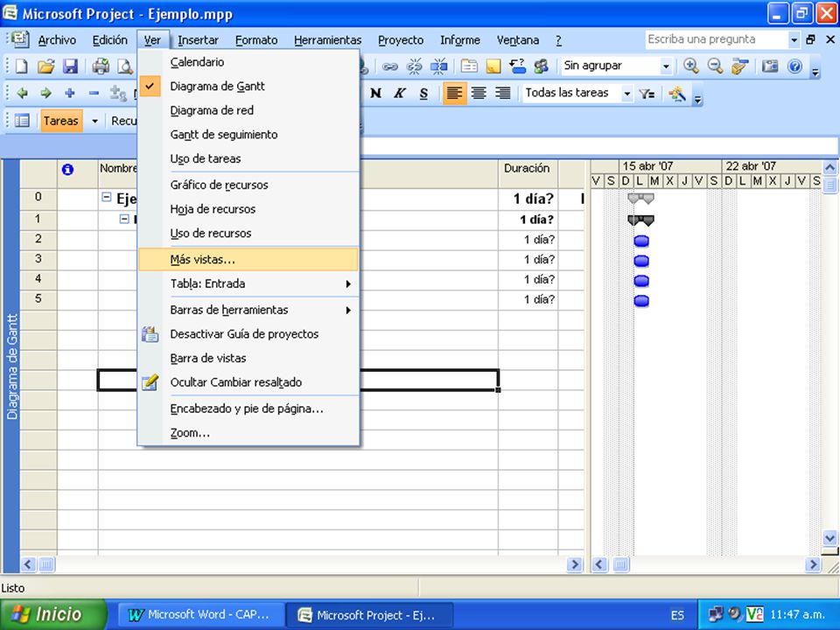Click the Split task icon
Viewport: 840px width, 630px height.
438,66
